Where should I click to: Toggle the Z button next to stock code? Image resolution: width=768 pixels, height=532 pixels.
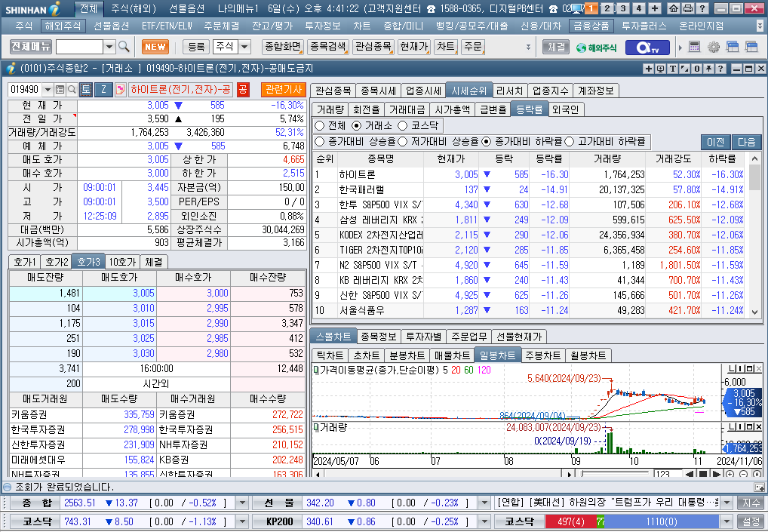point(103,90)
